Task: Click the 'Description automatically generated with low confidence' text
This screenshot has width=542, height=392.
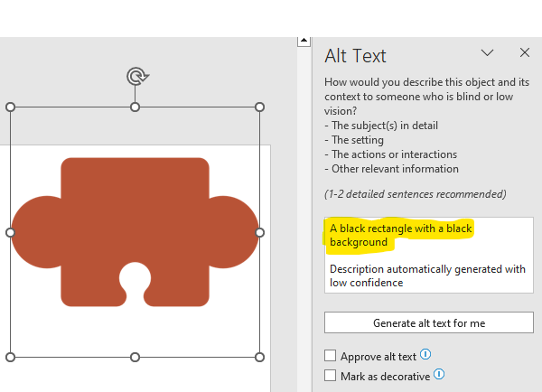Action: [427, 275]
